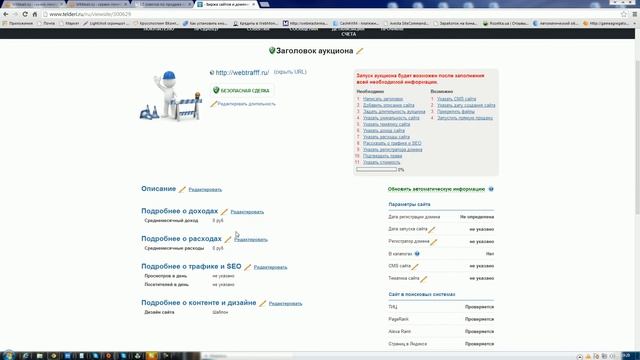640x360 pixels.
Task: Click required step 11 link to specify price
Action: pyautogui.click(x=381, y=162)
